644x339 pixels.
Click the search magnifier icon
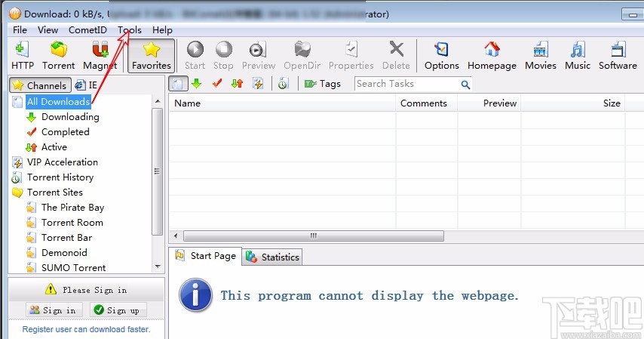(x=465, y=85)
